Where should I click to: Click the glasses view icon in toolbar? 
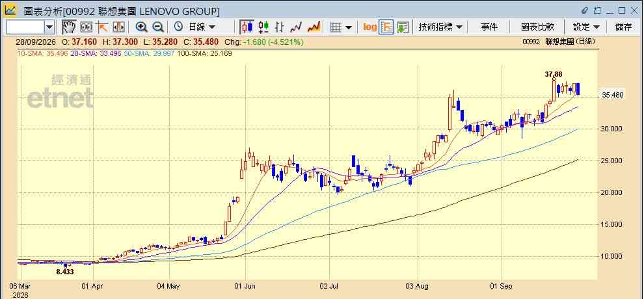(x=86, y=27)
